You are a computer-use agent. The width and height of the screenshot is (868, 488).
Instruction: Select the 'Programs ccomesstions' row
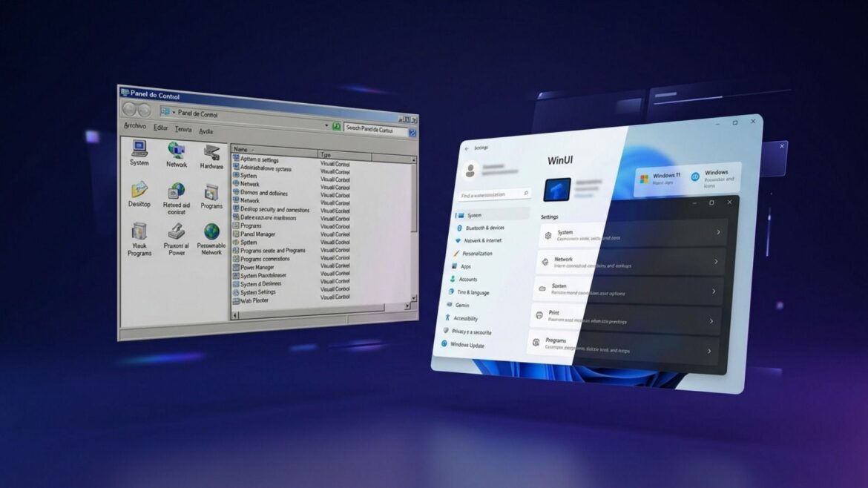click(261, 259)
